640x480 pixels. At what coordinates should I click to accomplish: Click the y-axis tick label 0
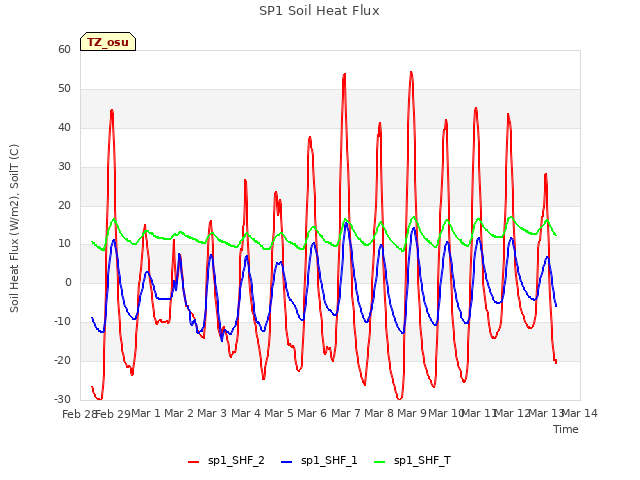pyautogui.click(x=68, y=282)
